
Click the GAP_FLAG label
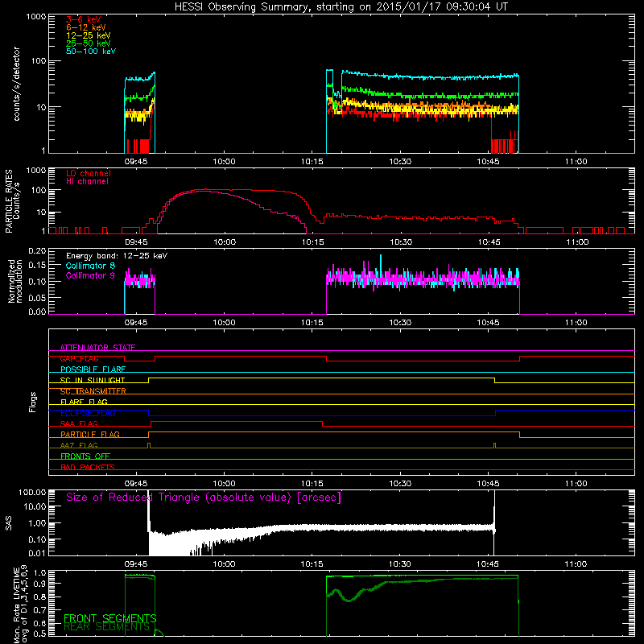point(79,358)
